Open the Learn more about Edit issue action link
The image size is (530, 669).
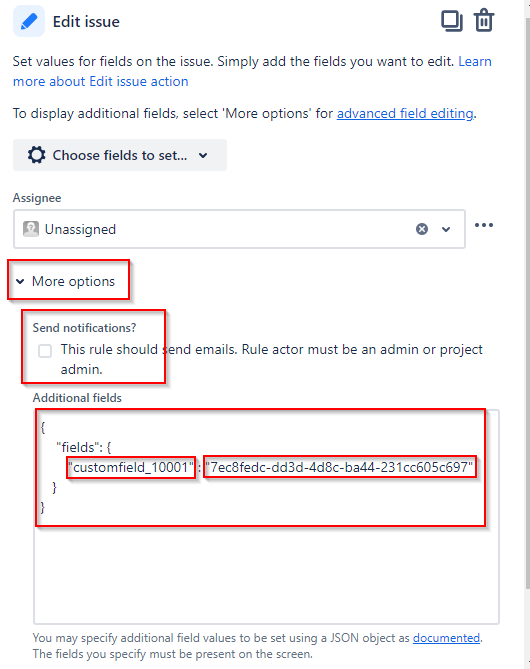coord(252,71)
